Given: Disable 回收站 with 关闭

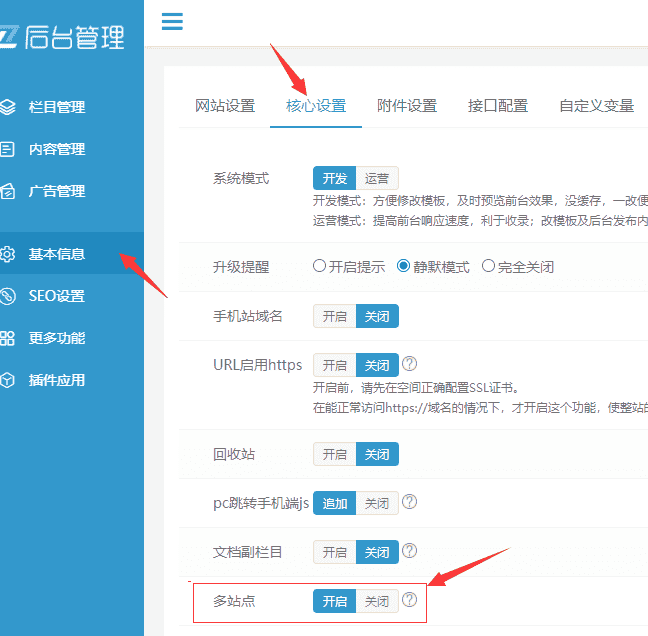Looking at the screenshot, I should pos(377,454).
